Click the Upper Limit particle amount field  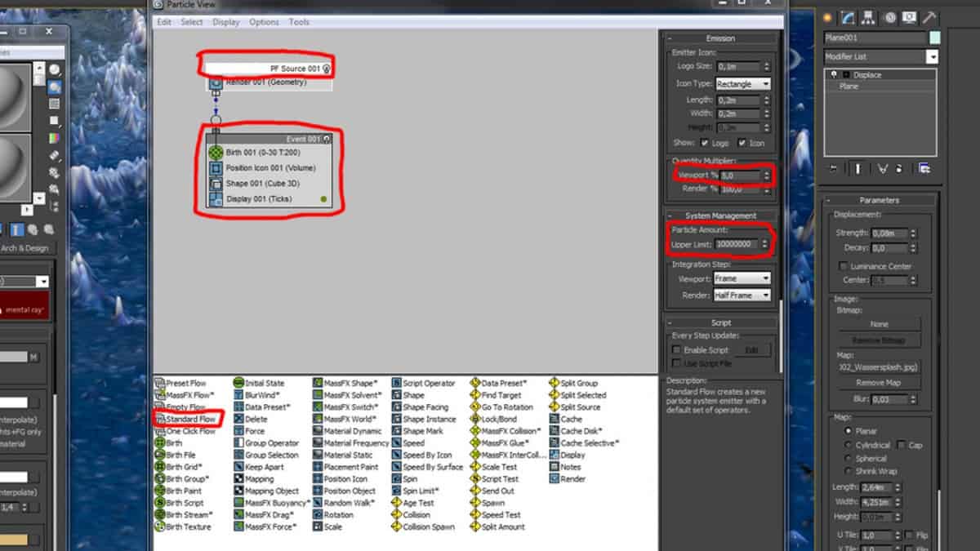pyautogui.click(x=737, y=244)
